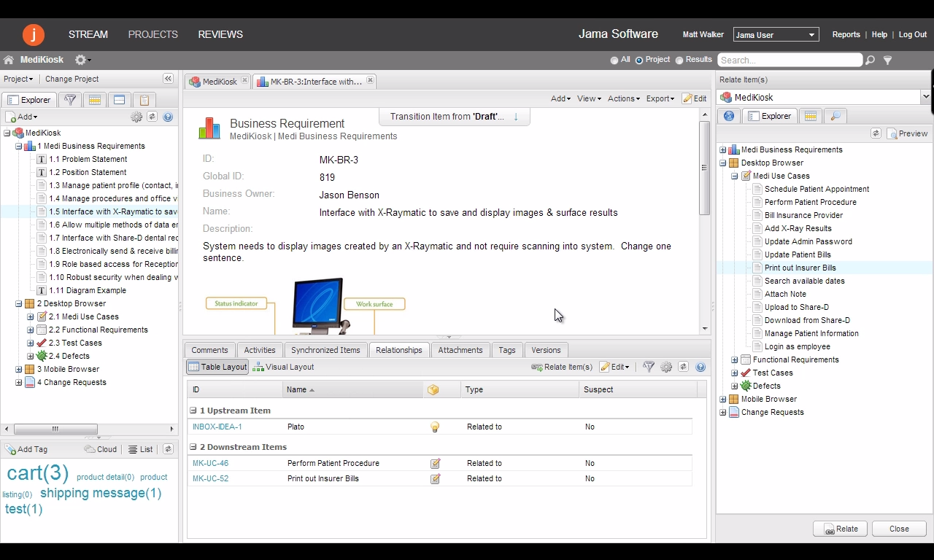Viewport: 934px width, 560px height.
Task: Open the grid tab in the Relate Item(s) panel
Action: [x=811, y=116]
